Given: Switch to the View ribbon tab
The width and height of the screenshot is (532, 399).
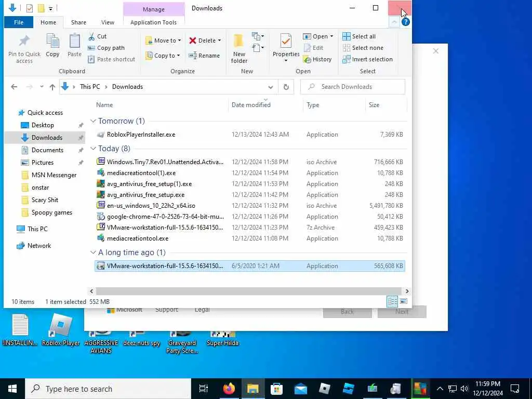Looking at the screenshot, I should click(x=108, y=22).
